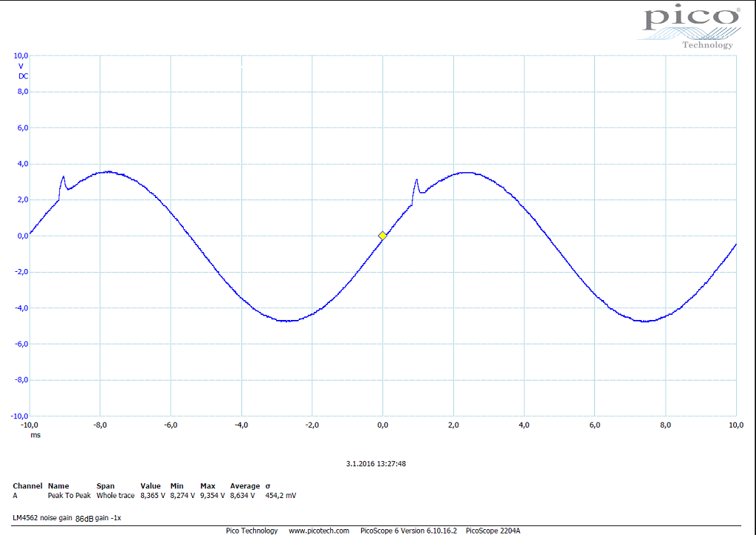This screenshot has width=756, height=535.
Task: Click the "DC" coupling label
Action: 23,76
